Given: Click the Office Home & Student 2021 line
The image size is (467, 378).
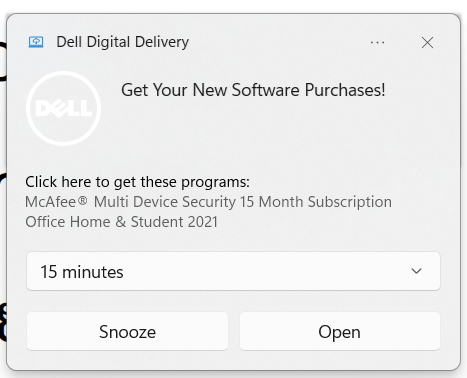Looking at the screenshot, I should pyautogui.click(x=122, y=222).
